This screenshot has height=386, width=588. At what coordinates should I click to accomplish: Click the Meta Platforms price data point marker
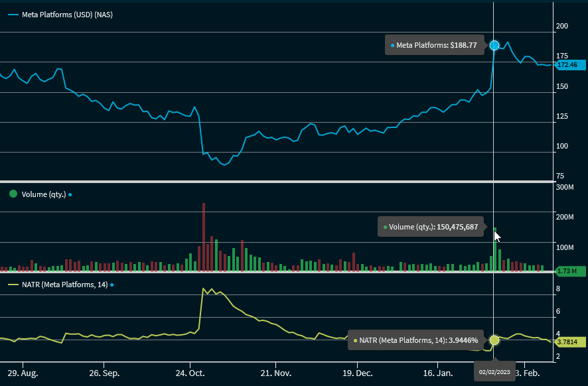point(494,45)
